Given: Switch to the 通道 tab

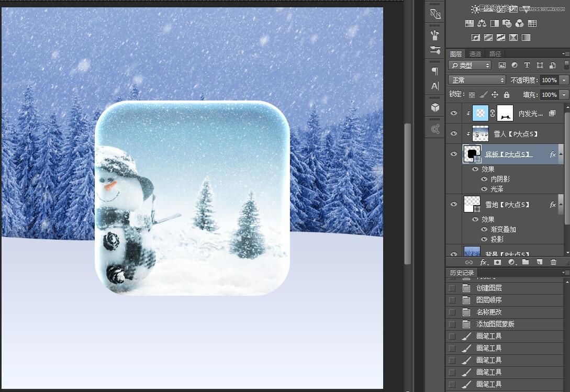Looking at the screenshot, I should (475, 54).
